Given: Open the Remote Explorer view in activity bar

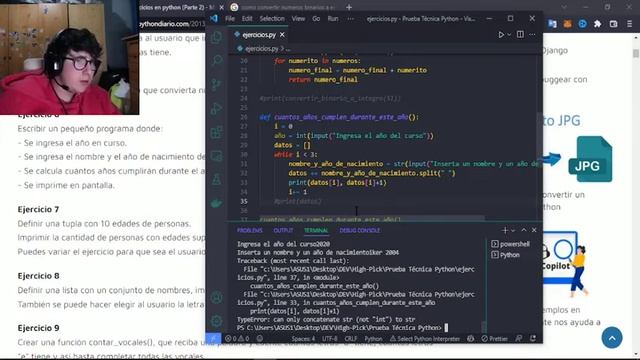Looking at the screenshot, I should click(x=217, y=156).
